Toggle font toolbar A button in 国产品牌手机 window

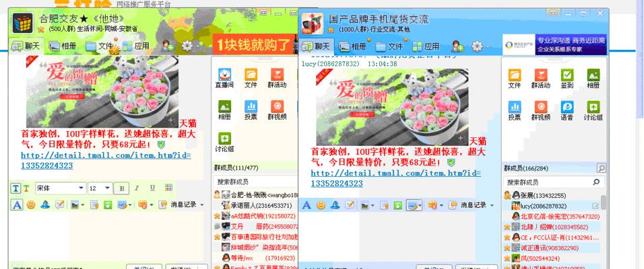coord(307,205)
